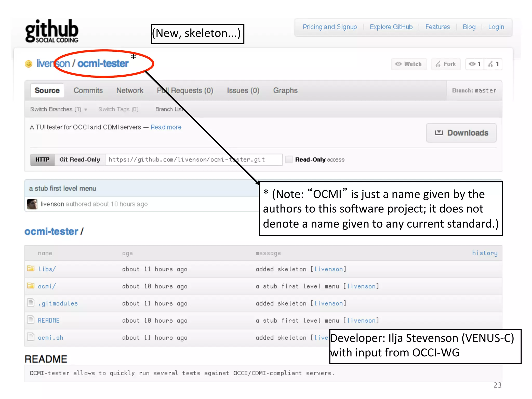Open the ocmi/ folder

click(x=47, y=286)
